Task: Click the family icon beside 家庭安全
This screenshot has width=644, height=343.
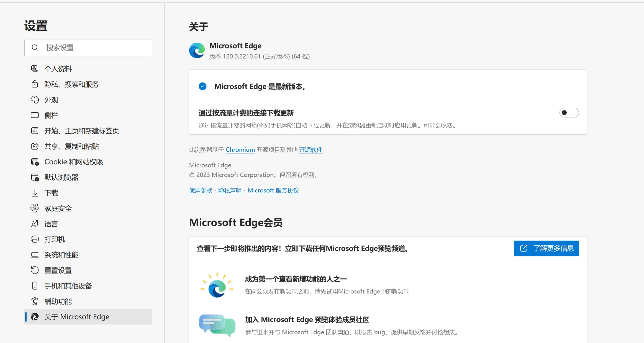Action: (35, 208)
